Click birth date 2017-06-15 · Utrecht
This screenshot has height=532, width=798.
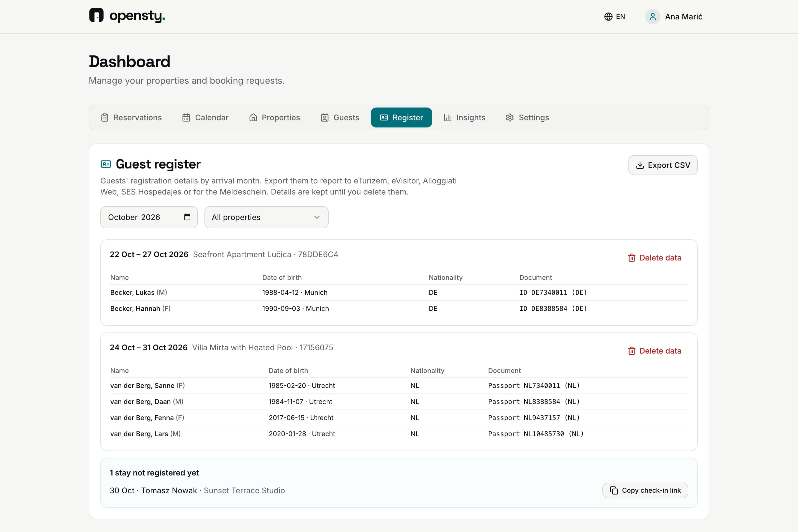[301, 418]
